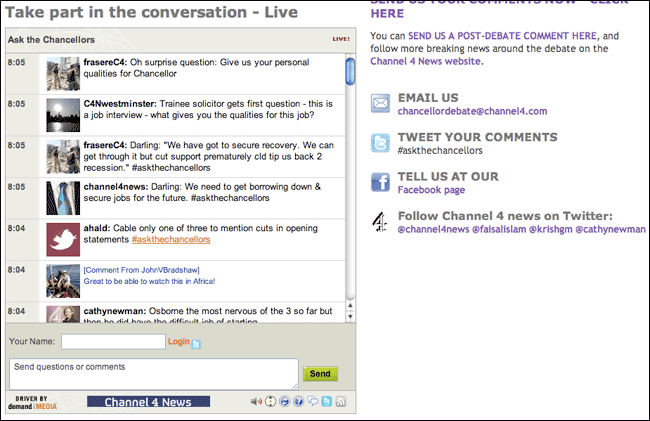This screenshot has width=650, height=421.
Task: Click the C4Nwestminster username
Action: 120,104
